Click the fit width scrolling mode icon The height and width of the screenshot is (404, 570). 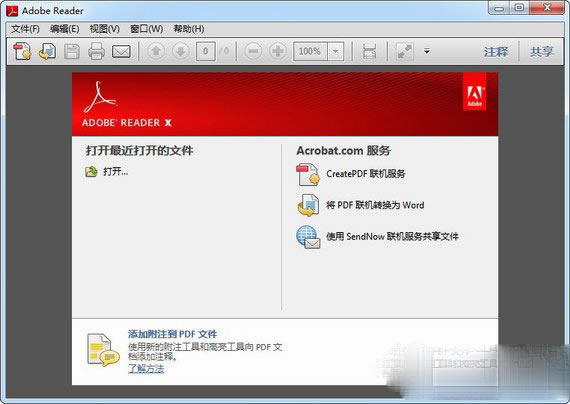point(369,51)
